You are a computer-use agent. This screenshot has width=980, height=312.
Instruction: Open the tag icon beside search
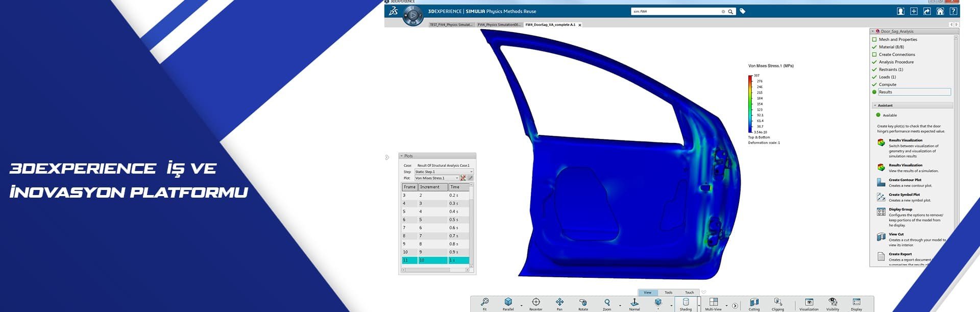point(743,11)
